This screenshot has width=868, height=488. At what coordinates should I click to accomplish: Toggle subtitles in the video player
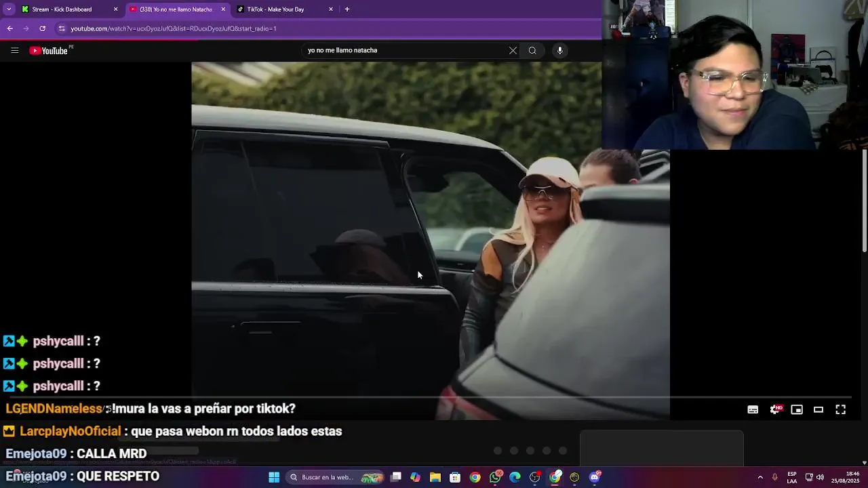pyautogui.click(x=753, y=409)
